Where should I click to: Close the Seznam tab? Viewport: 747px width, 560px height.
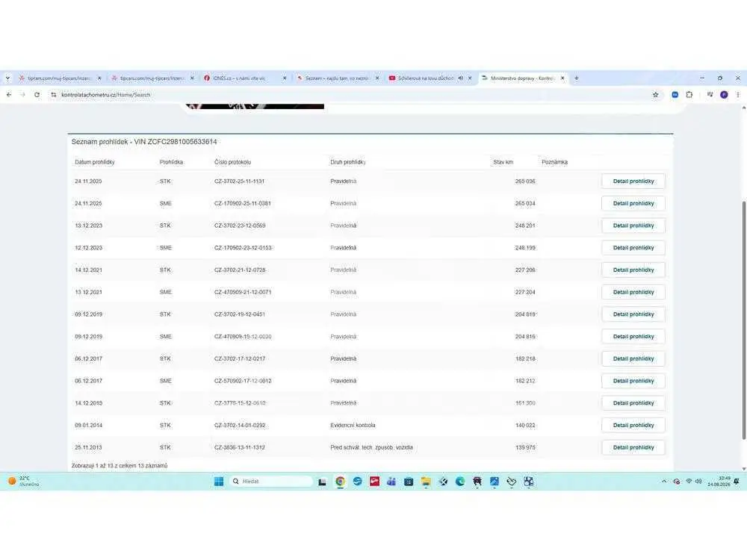376,78
